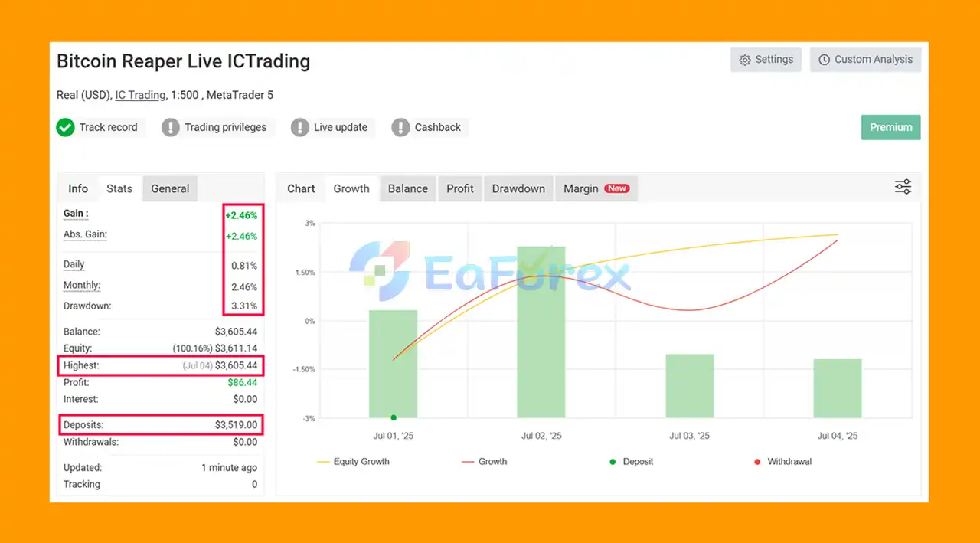This screenshot has height=543, width=980.
Task: Follow the IC Trading broker link
Action: click(x=140, y=95)
